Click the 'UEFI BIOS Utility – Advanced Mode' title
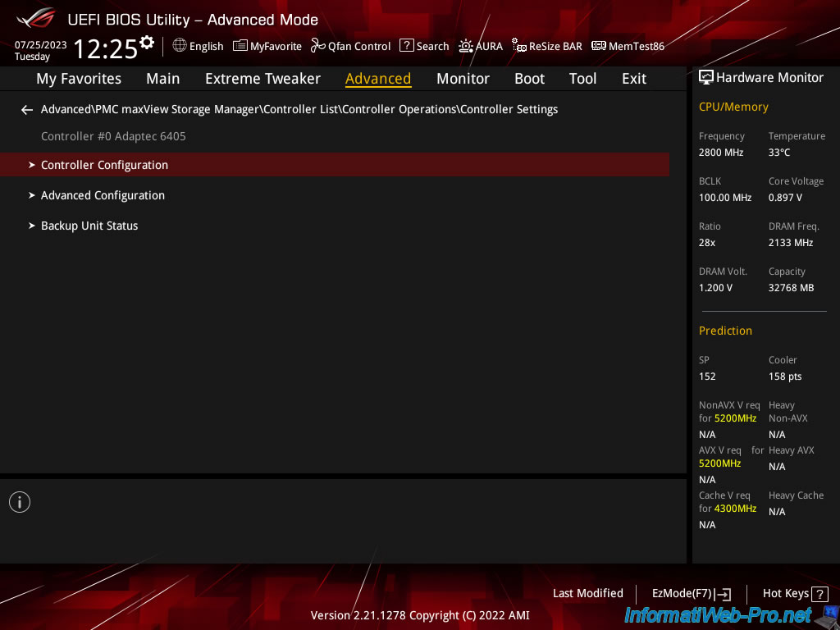Screen dimensions: 840x630 point(193,20)
